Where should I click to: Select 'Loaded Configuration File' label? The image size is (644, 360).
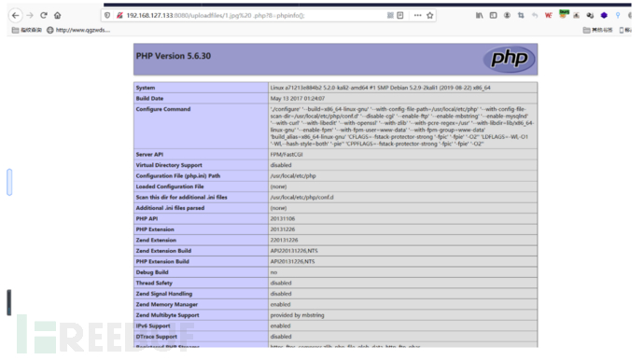(170, 187)
